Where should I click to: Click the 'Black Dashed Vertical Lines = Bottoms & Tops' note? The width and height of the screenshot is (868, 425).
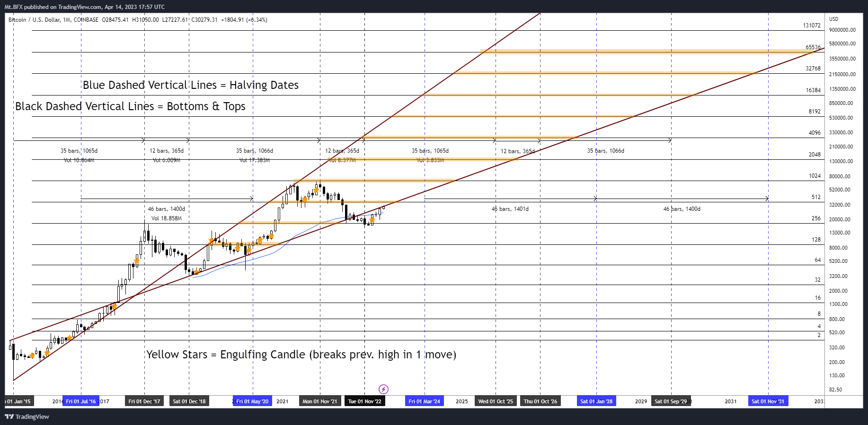click(130, 106)
